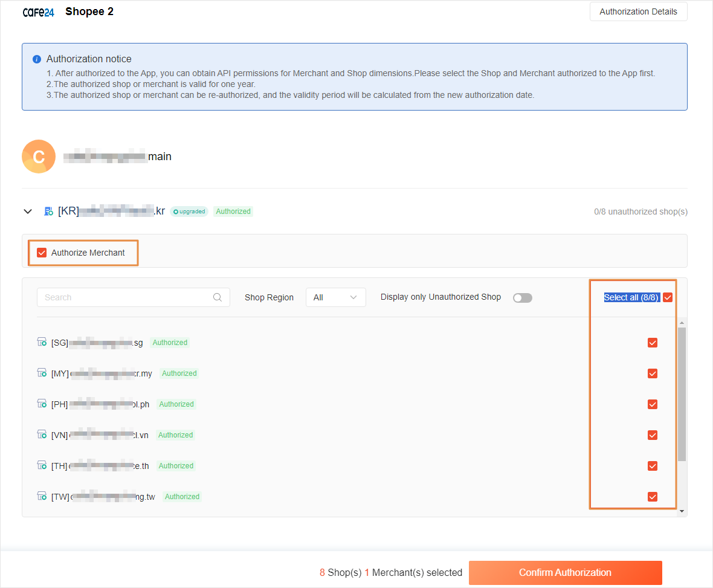Uncheck the PH shop checkbox
This screenshot has height=588, width=713.
click(x=653, y=405)
